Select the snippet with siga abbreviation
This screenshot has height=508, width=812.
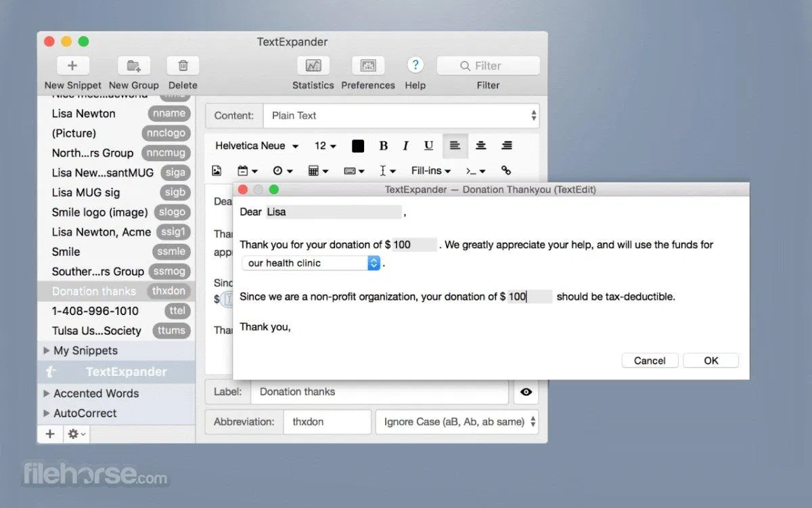point(116,173)
